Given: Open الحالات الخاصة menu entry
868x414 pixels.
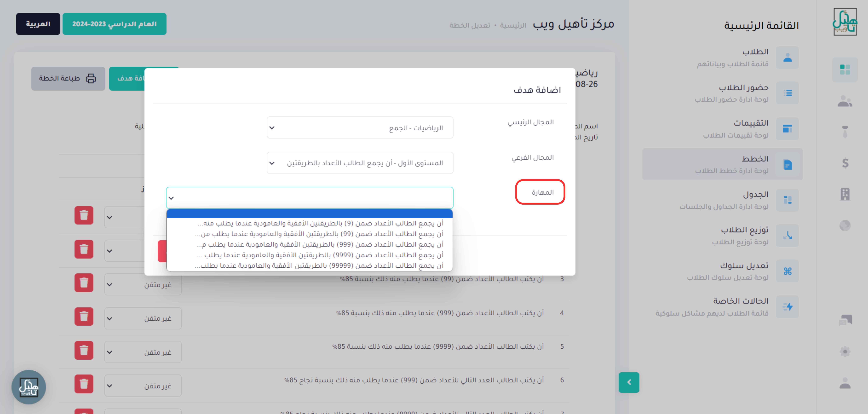Looking at the screenshot, I should [723, 307].
